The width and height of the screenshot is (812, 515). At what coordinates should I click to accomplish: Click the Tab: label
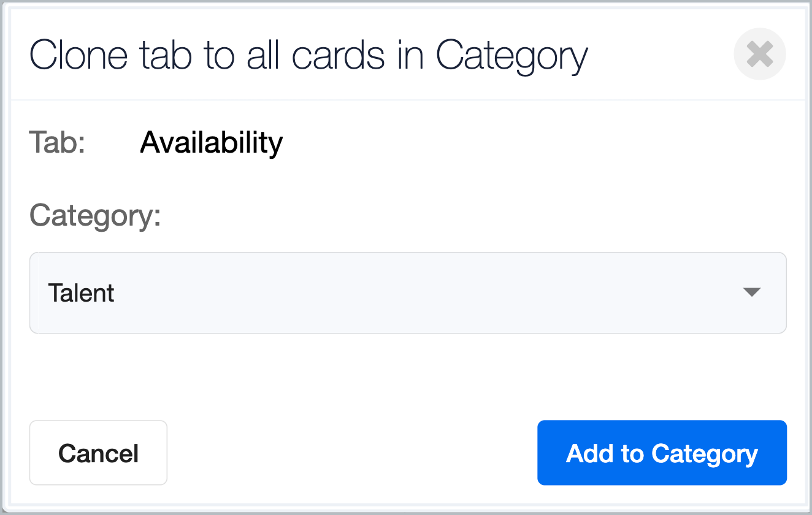point(58,143)
